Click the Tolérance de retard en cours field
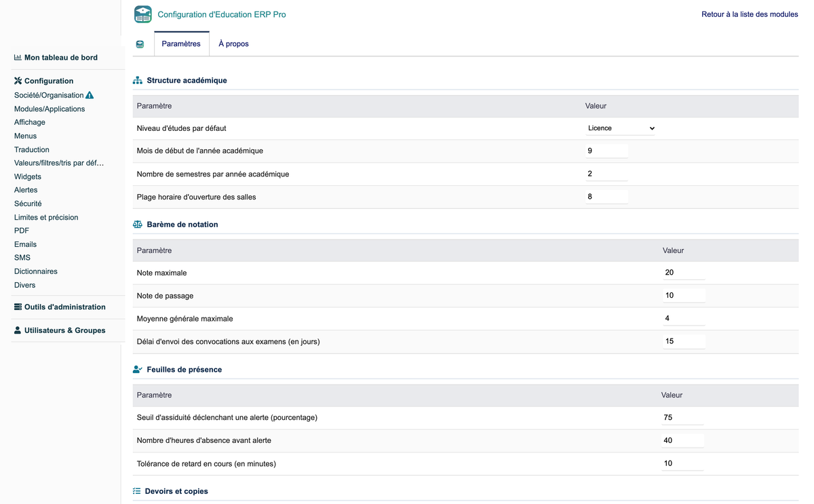 [x=682, y=463]
